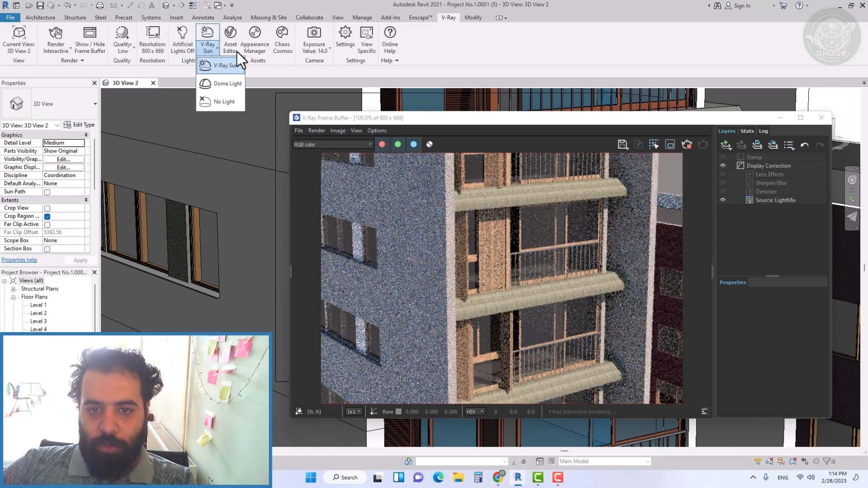
Task: Click the Edit Type button
Action: tap(79, 125)
